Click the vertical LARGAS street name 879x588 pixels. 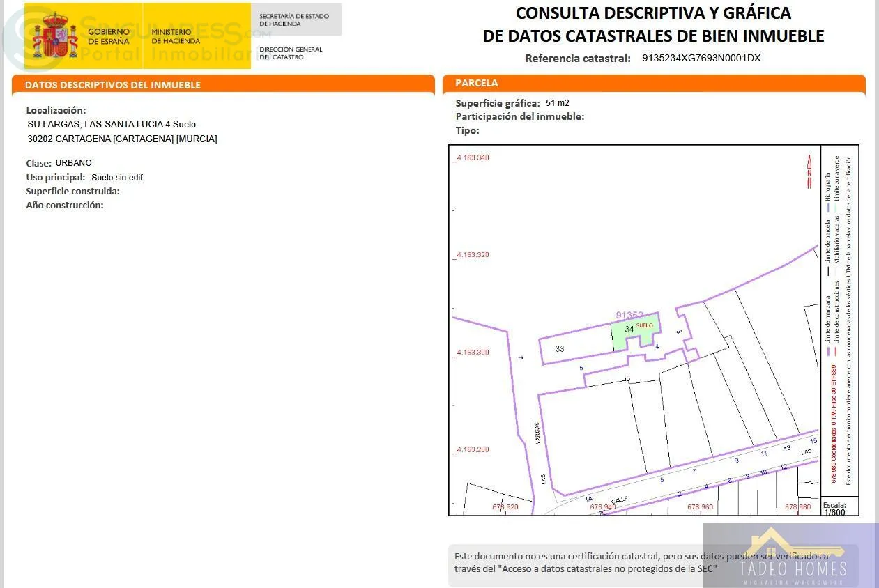coord(537,433)
